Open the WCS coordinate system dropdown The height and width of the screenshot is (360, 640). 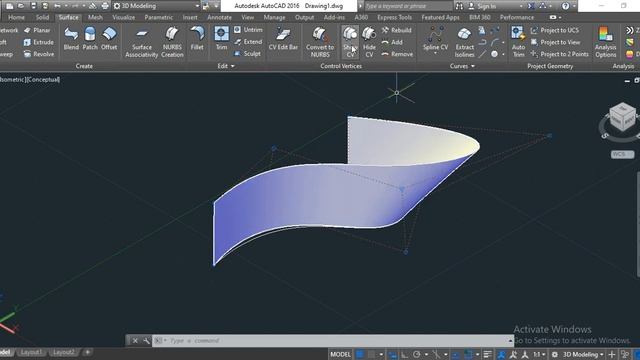pyautogui.click(x=622, y=154)
